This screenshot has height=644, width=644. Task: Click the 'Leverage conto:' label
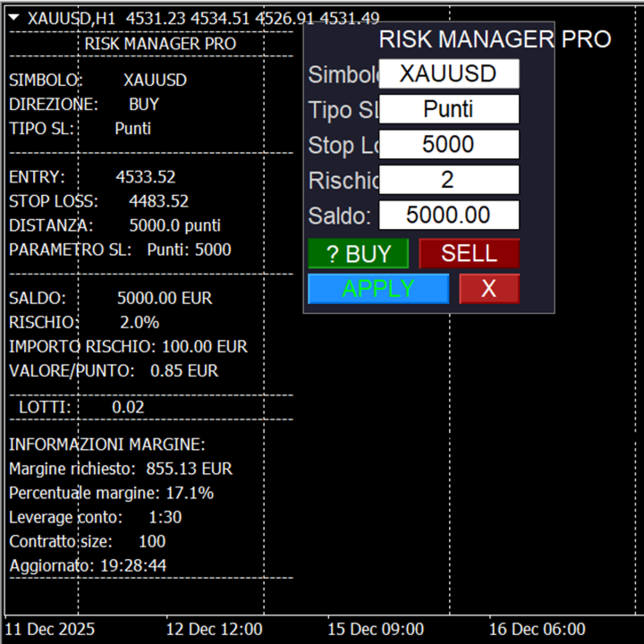65,517
